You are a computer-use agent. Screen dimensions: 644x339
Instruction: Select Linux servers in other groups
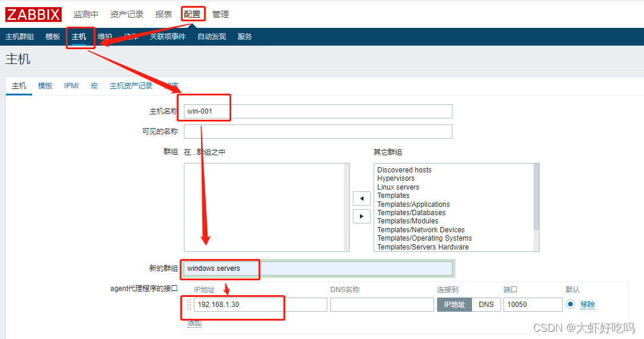pos(398,187)
